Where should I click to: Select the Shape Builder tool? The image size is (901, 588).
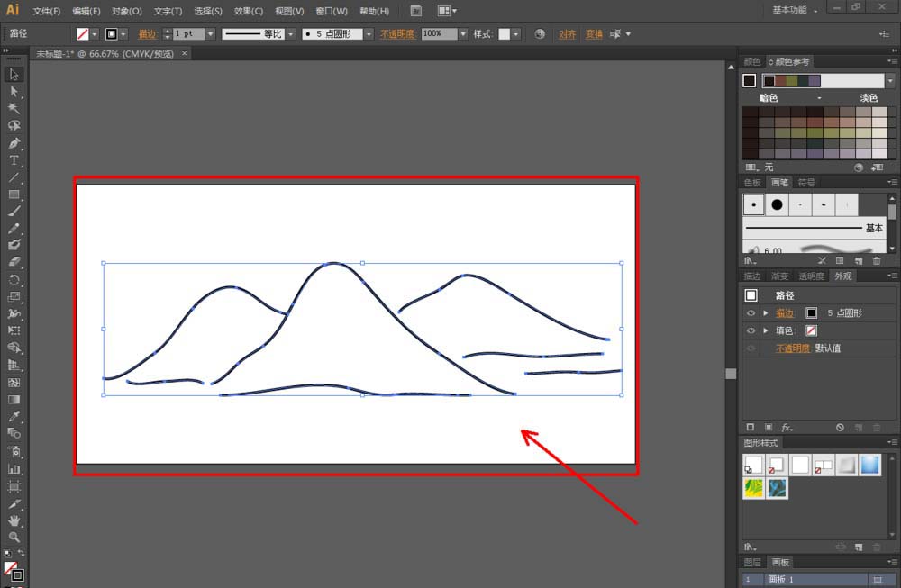14,348
